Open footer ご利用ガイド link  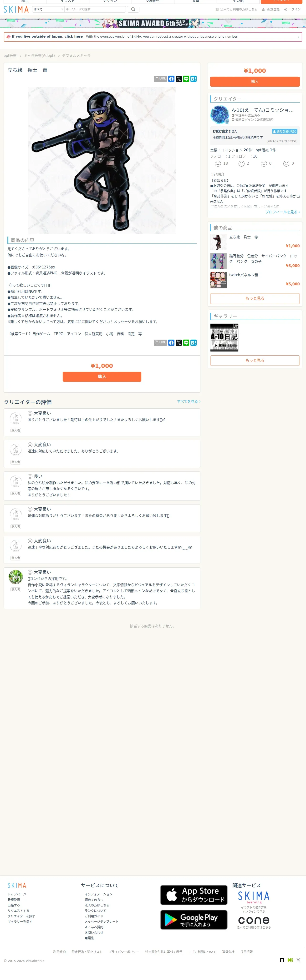coord(94,916)
